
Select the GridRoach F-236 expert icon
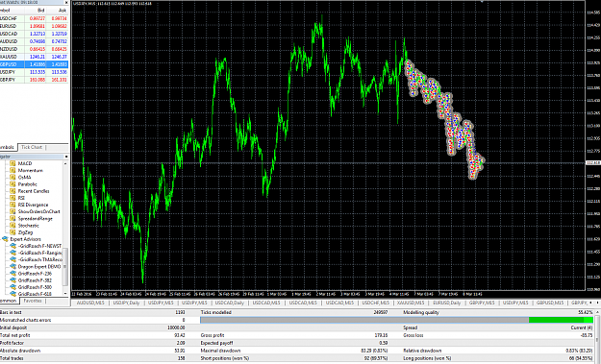pos(13,274)
